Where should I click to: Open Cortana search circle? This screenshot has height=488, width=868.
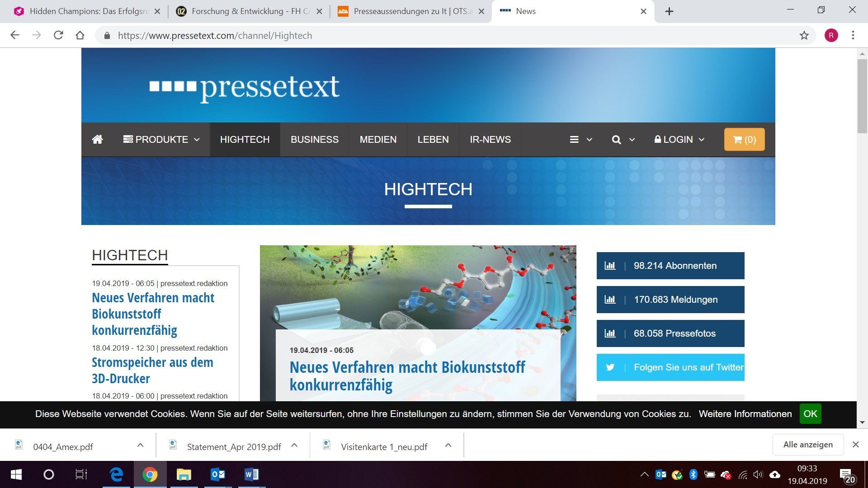point(49,474)
